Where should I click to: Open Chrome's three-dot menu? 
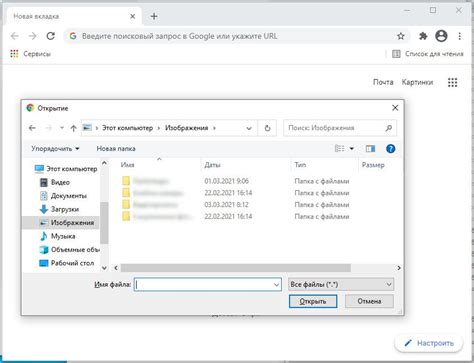[x=460, y=36]
